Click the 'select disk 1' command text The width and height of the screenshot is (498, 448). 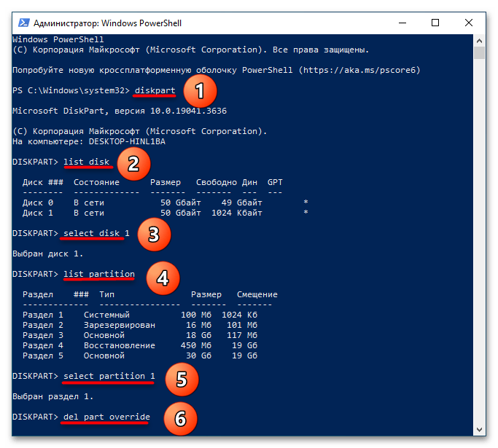coord(96,233)
